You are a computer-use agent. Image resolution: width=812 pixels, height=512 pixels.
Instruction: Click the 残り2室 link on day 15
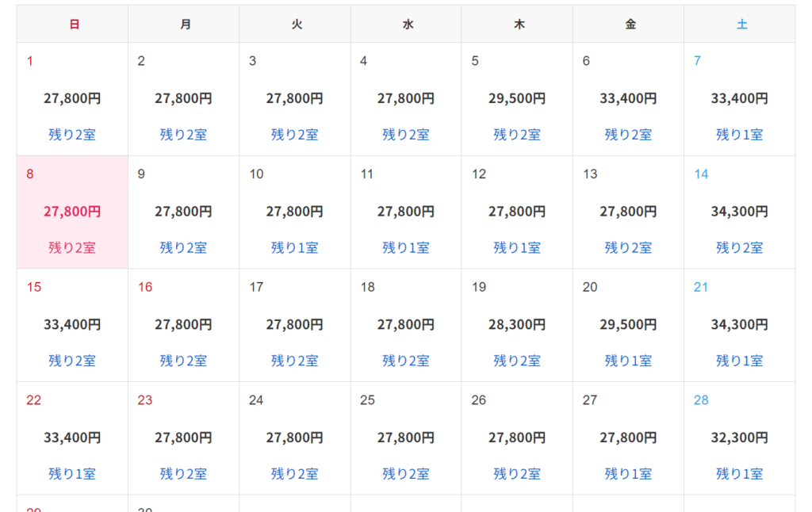pyautogui.click(x=72, y=361)
